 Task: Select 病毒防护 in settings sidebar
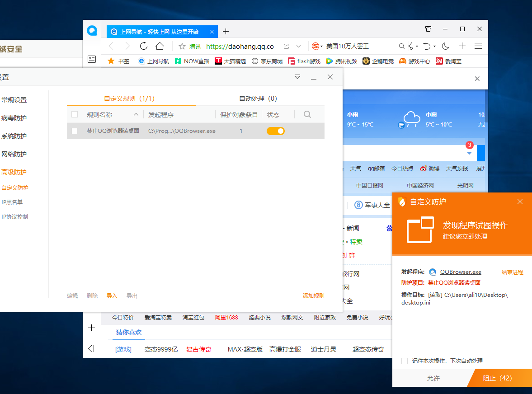coord(14,118)
